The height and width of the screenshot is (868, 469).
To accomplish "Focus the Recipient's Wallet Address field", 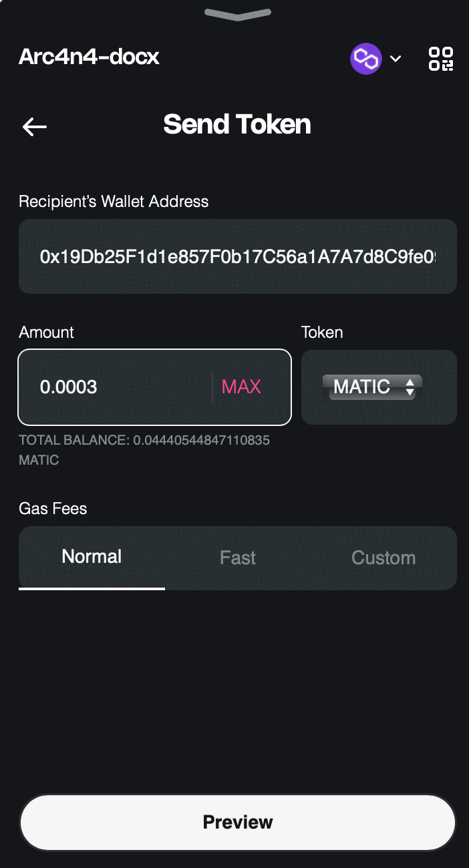I will point(238,256).
